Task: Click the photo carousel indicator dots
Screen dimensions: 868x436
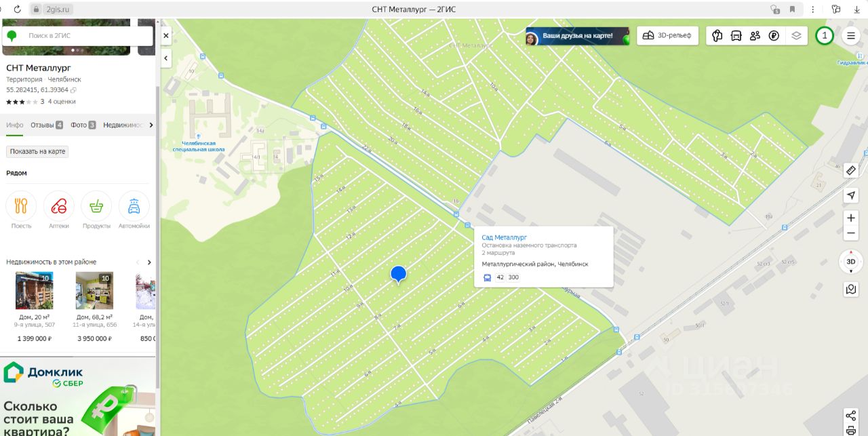Action: (x=78, y=49)
